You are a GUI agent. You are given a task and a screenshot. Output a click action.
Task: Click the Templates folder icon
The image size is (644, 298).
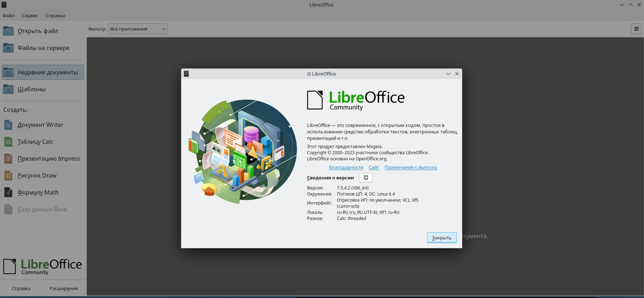(8, 89)
